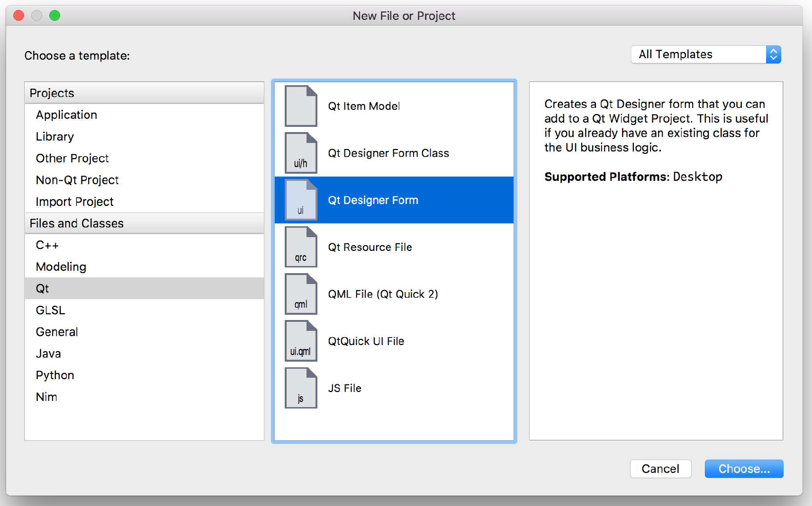Select GLSL category
Screen dimensions: 812x506
144,310
